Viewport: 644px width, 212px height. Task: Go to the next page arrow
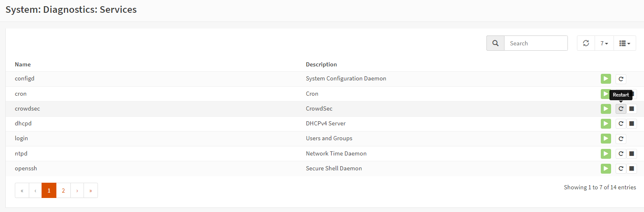click(77, 191)
